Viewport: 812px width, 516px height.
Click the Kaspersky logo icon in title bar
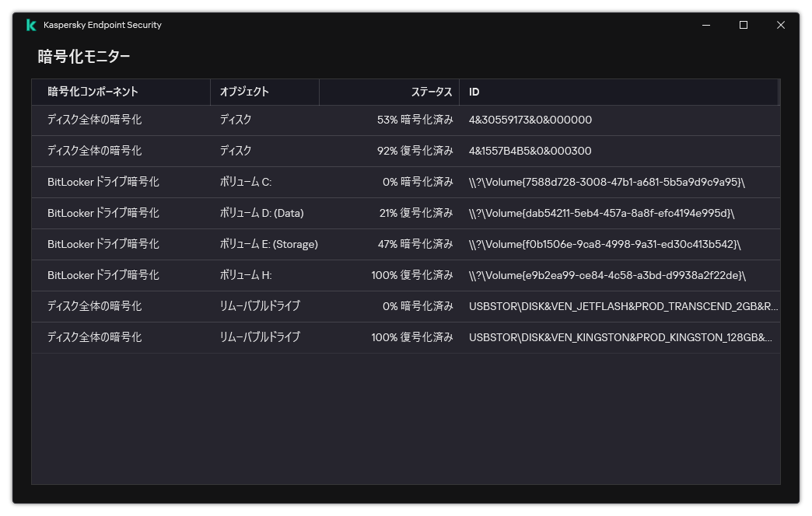[x=31, y=25]
